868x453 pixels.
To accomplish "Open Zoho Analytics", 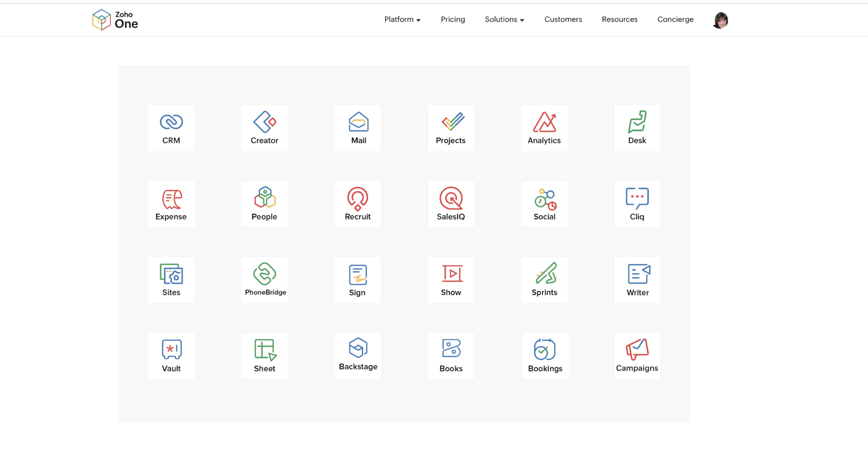I will pos(544,128).
